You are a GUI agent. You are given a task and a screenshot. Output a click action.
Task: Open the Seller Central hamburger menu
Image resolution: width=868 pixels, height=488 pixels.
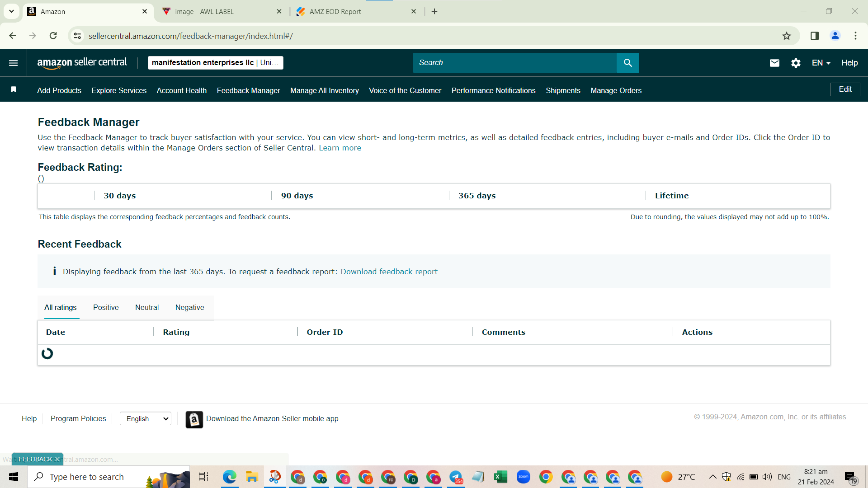point(14,63)
